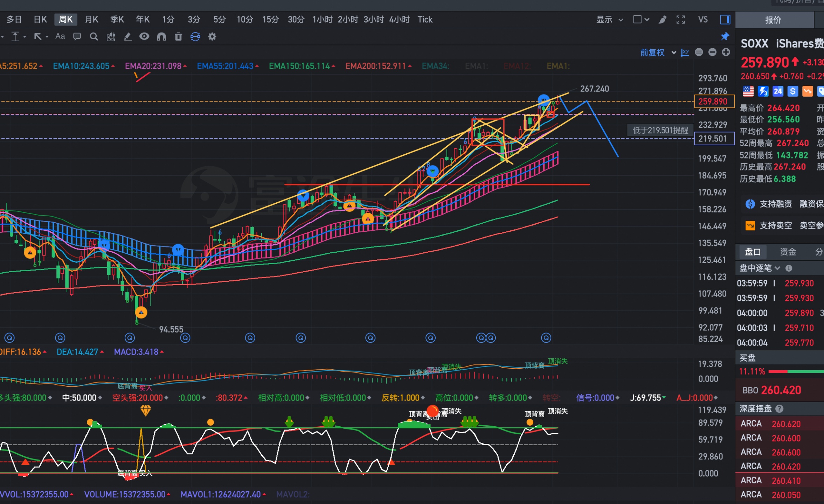Click the magnifier search tool icon
Screen dimensions: 824x504
click(94, 36)
